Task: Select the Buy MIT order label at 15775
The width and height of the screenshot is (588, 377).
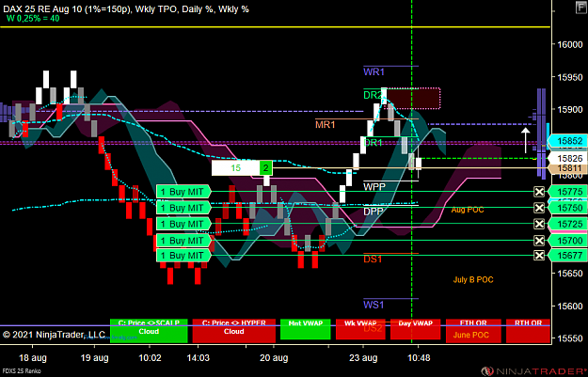Action: pos(183,192)
